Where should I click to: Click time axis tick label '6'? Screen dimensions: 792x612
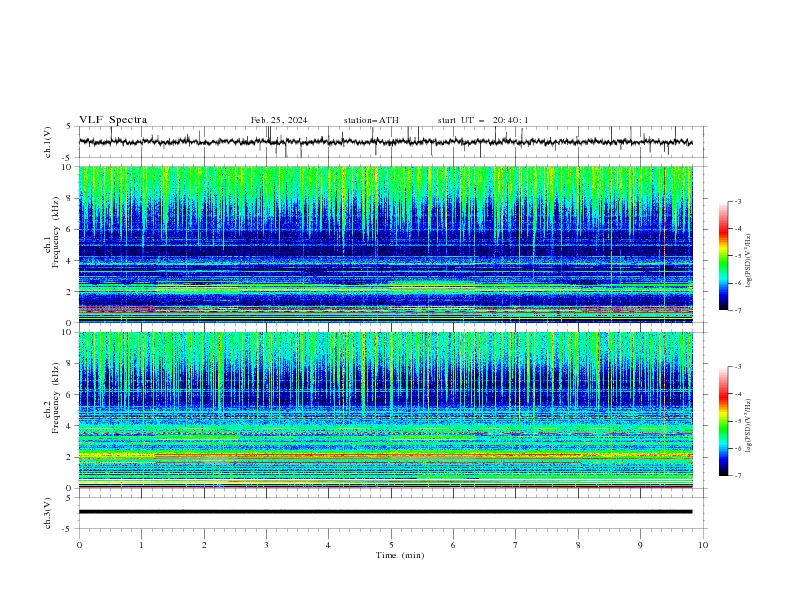pos(454,545)
